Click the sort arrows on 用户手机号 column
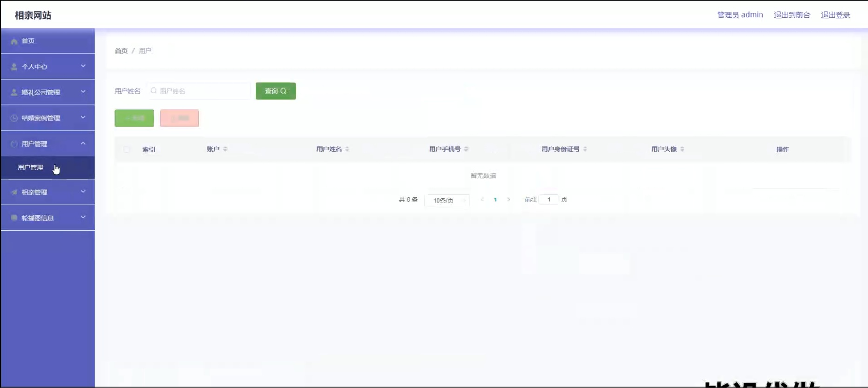 pyautogui.click(x=466, y=149)
